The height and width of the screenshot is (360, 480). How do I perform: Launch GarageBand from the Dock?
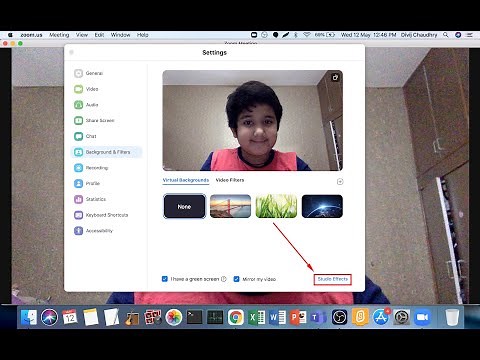[x=132, y=317]
